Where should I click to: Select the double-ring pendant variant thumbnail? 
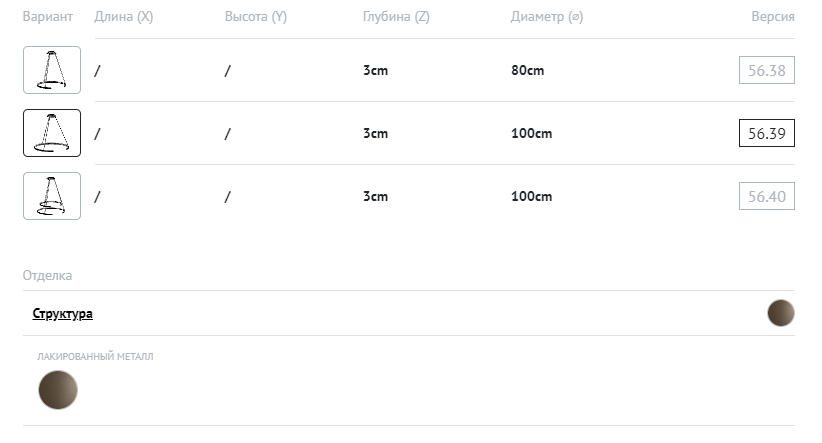(x=52, y=196)
